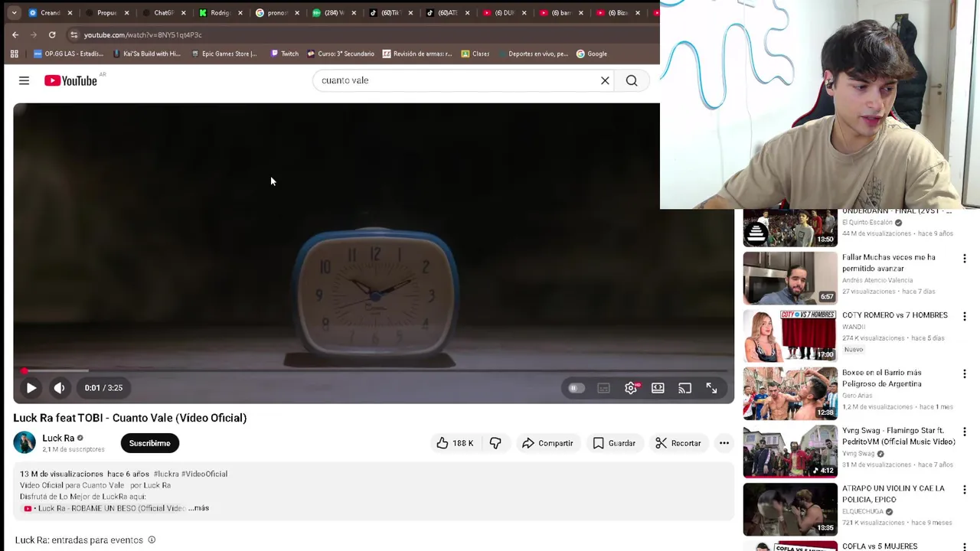
Task: Mute the video with the speaker icon
Action: click(59, 388)
